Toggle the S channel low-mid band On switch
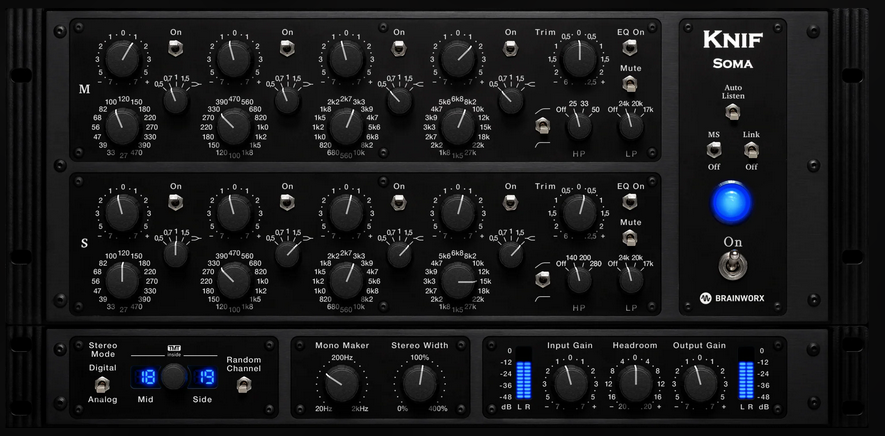The width and height of the screenshot is (885, 436). (x=287, y=202)
